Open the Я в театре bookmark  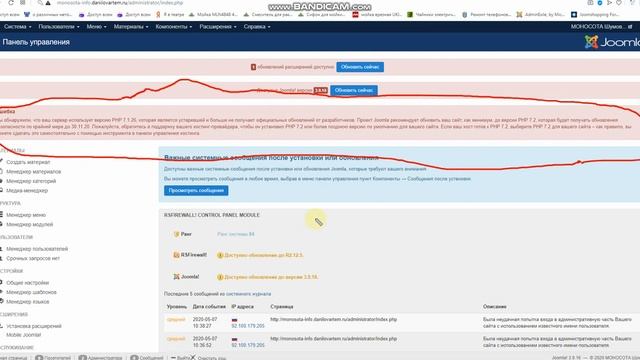(170, 14)
